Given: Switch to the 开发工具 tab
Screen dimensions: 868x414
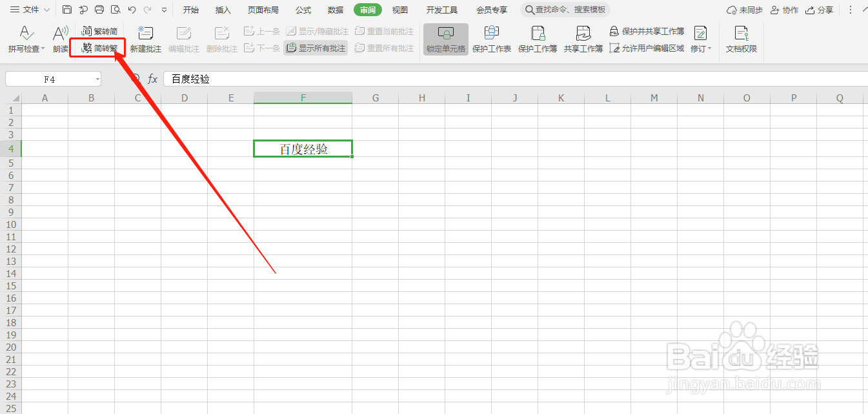Looking at the screenshot, I should click(x=442, y=10).
